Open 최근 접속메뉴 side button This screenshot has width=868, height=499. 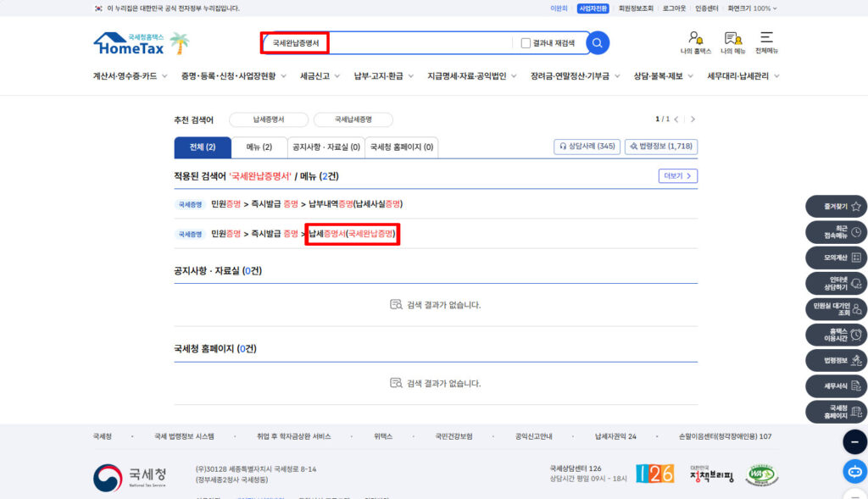pos(836,232)
